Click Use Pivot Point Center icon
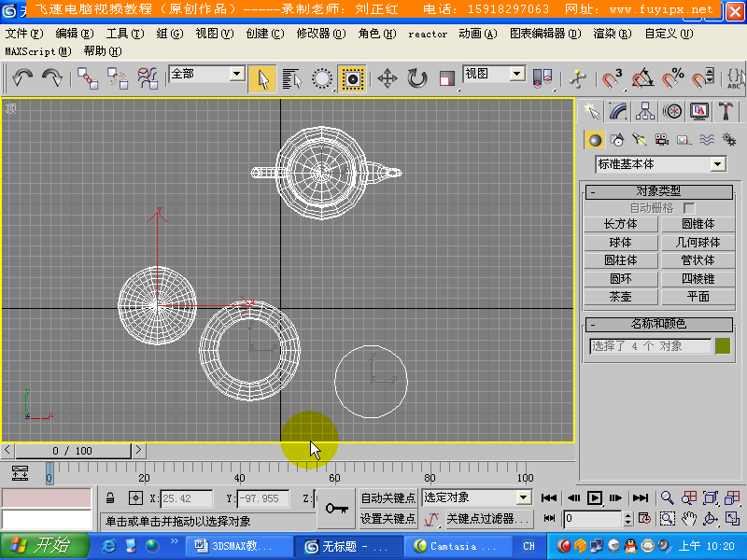The height and width of the screenshot is (560, 747). (543, 78)
